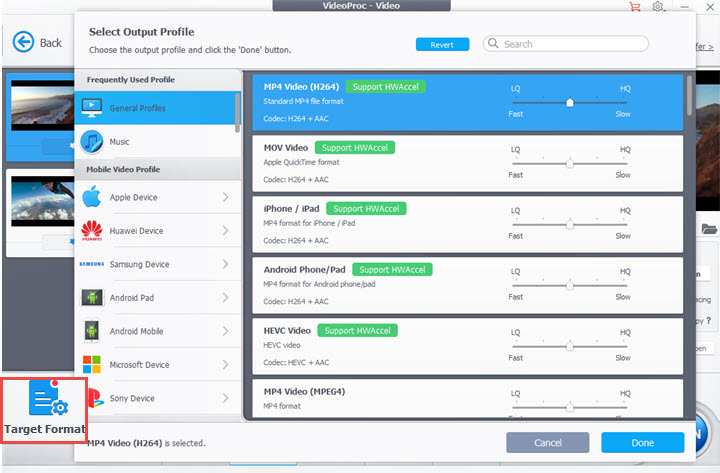Open the shopping cart icon
The width and height of the screenshot is (720, 473).
[634, 7]
